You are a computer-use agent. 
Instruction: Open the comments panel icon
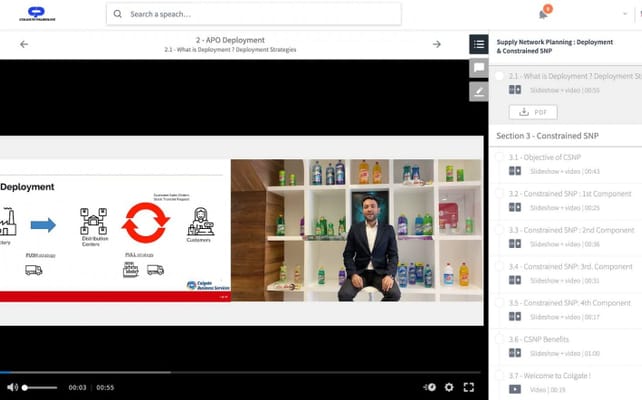pos(478,68)
